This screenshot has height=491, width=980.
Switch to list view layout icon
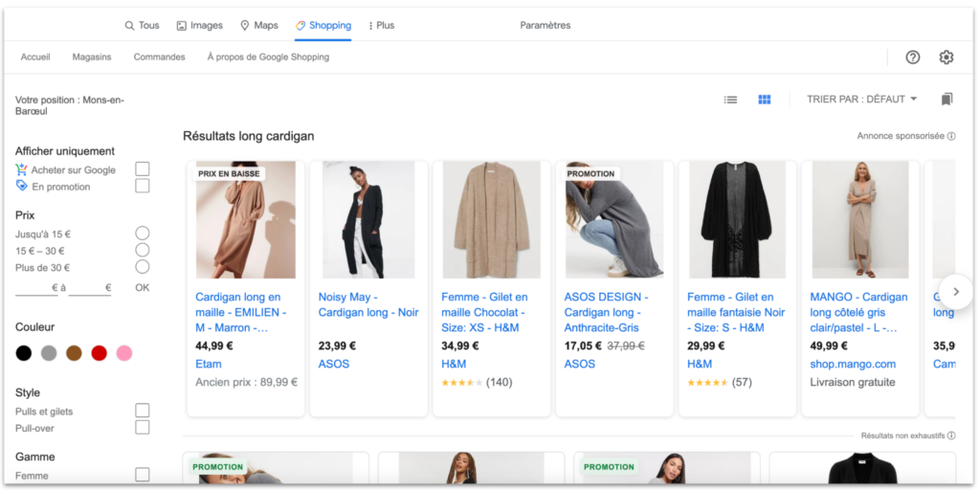click(730, 100)
